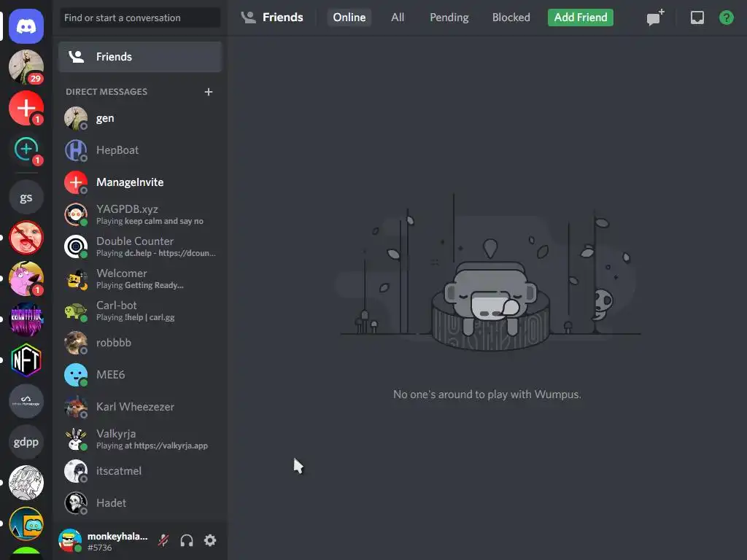This screenshot has width=747, height=560.
Task: Open the 'gs' server
Action: pyautogui.click(x=26, y=197)
